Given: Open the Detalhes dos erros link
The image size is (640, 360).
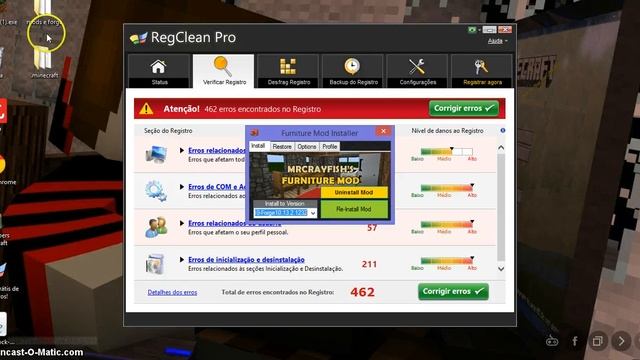Looking at the screenshot, I should point(172,292).
